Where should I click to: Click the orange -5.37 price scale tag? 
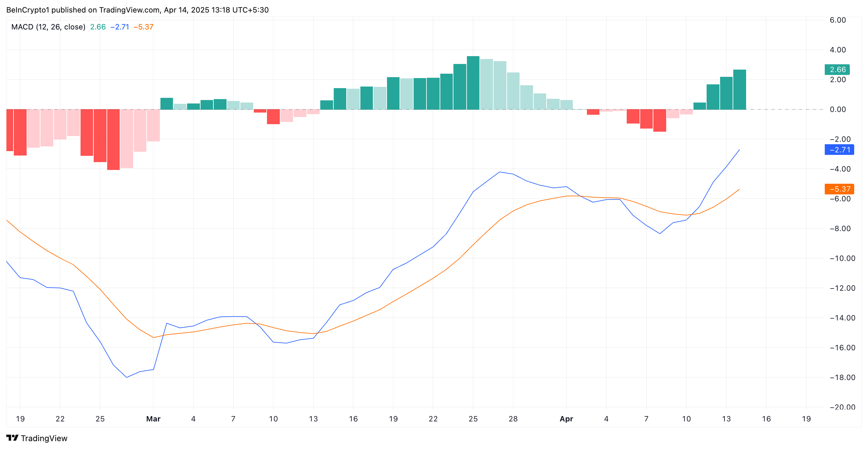click(839, 189)
